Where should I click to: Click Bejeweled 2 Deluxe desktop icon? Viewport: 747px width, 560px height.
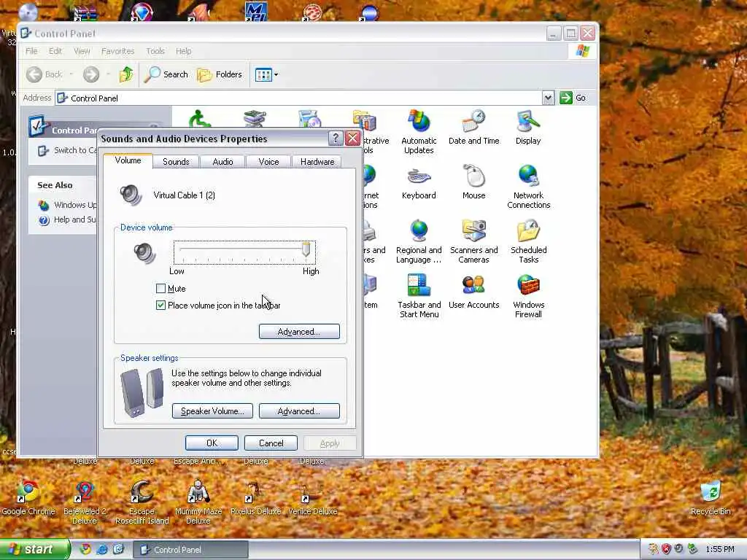pyautogui.click(x=85, y=502)
